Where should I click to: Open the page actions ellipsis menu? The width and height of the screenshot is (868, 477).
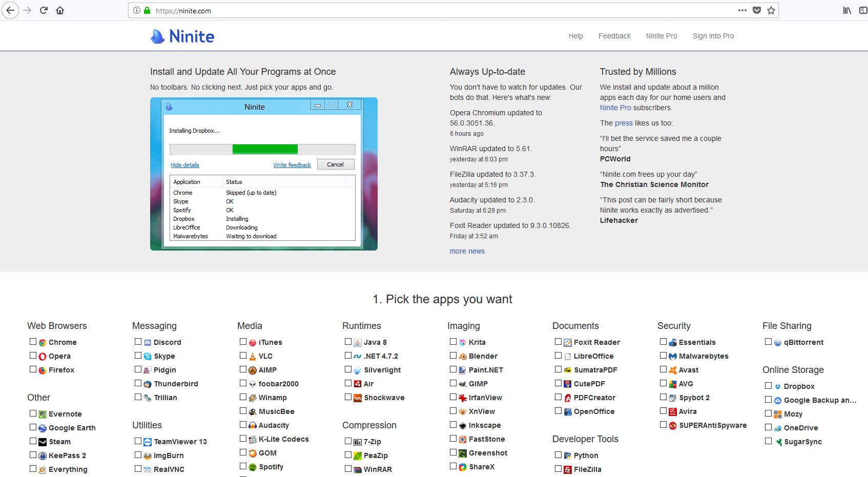[x=742, y=10]
